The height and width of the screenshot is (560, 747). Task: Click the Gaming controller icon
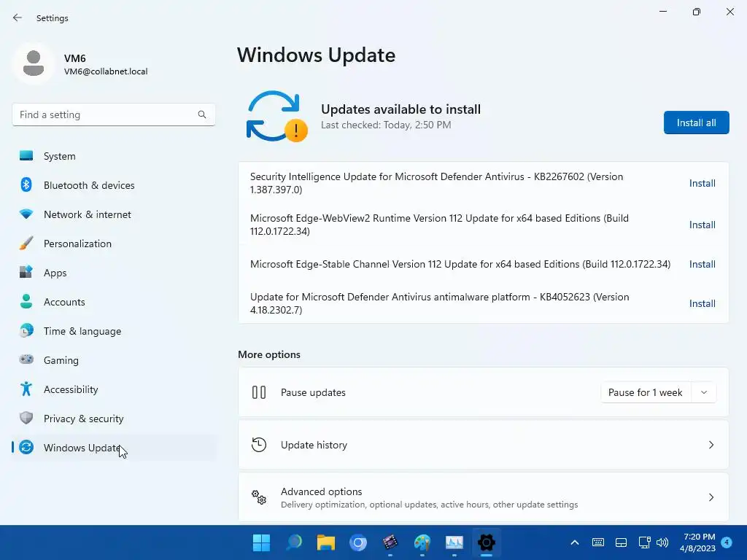(x=26, y=359)
